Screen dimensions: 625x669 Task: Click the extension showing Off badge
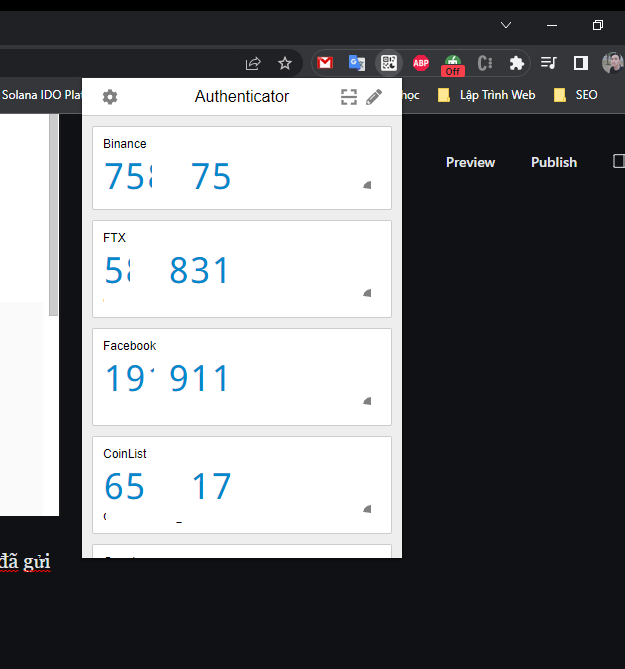coord(453,65)
